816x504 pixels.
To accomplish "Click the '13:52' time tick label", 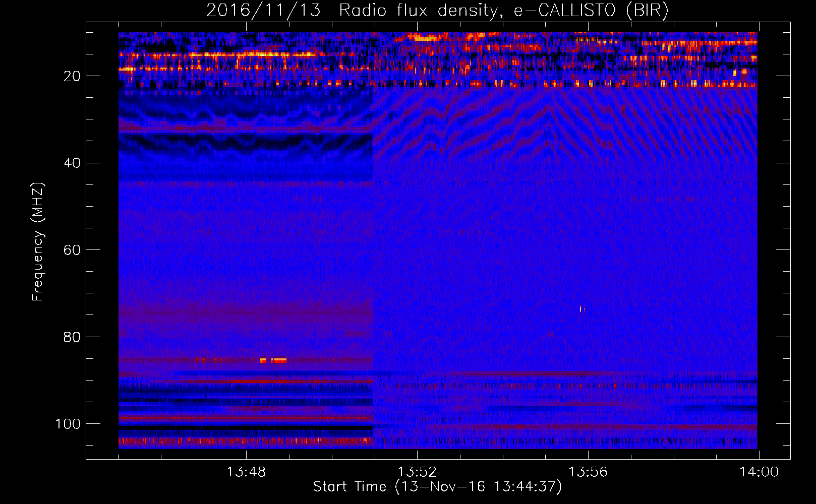I will tap(417, 472).
